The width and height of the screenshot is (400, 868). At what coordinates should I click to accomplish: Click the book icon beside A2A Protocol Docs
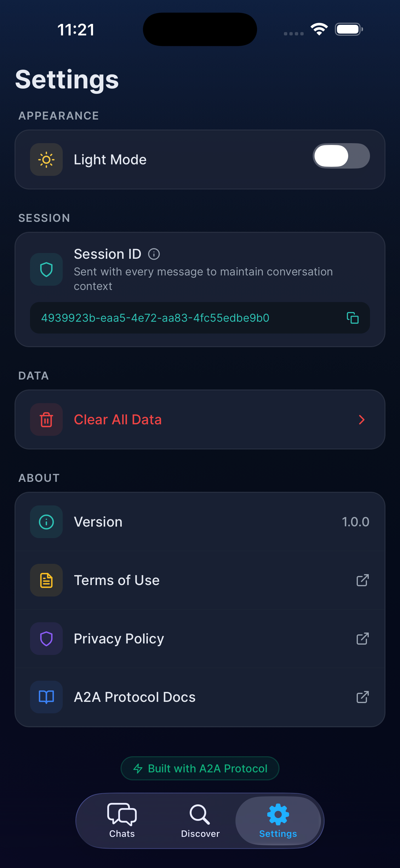click(46, 697)
